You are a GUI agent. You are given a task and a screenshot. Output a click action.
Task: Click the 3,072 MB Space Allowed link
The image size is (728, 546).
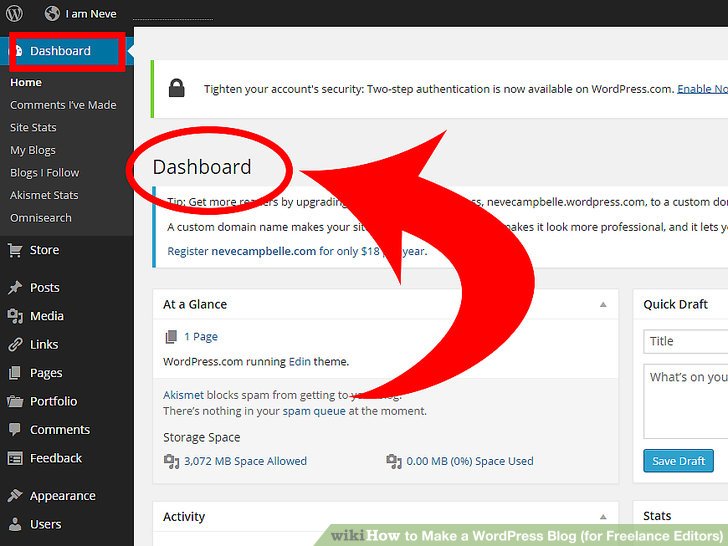245,461
